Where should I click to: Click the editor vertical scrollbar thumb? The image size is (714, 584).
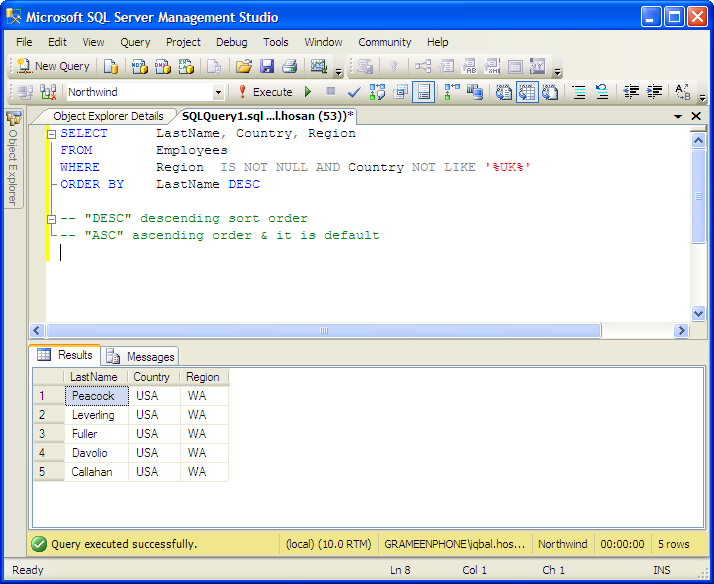tap(699, 197)
